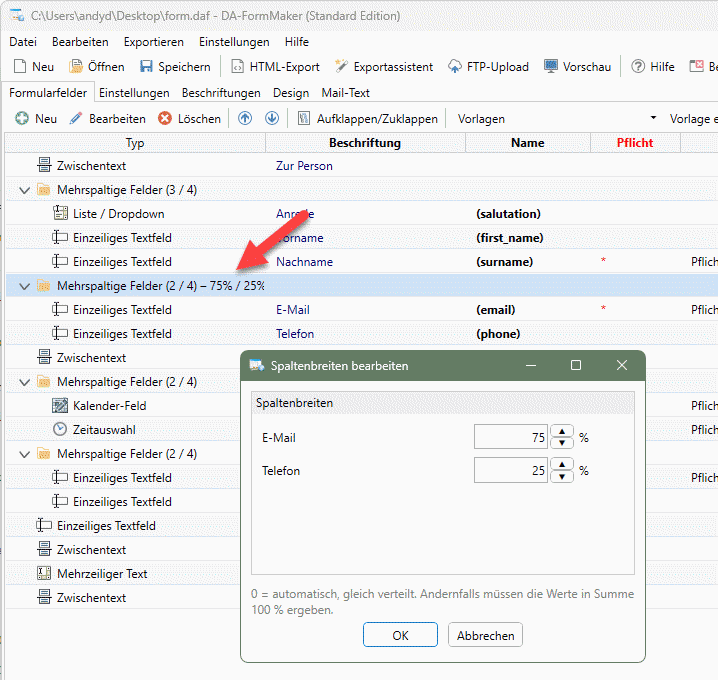Switch to the Design tab
Image resolution: width=718 pixels, height=680 pixels.
tap(291, 92)
